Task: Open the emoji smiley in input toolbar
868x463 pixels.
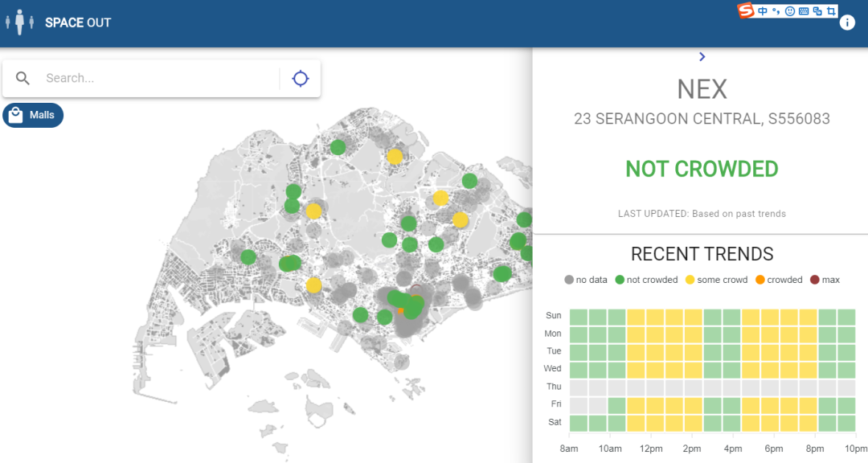Action: [790, 11]
